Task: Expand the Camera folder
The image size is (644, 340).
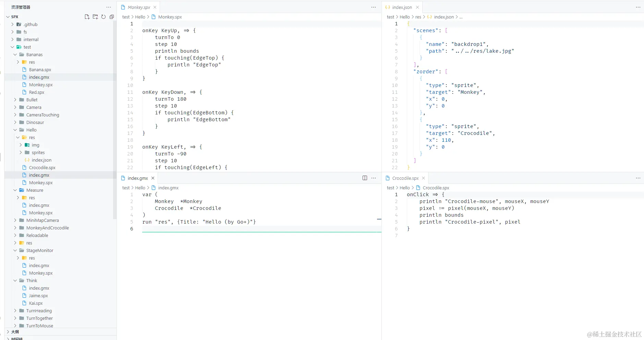Action: point(15,107)
